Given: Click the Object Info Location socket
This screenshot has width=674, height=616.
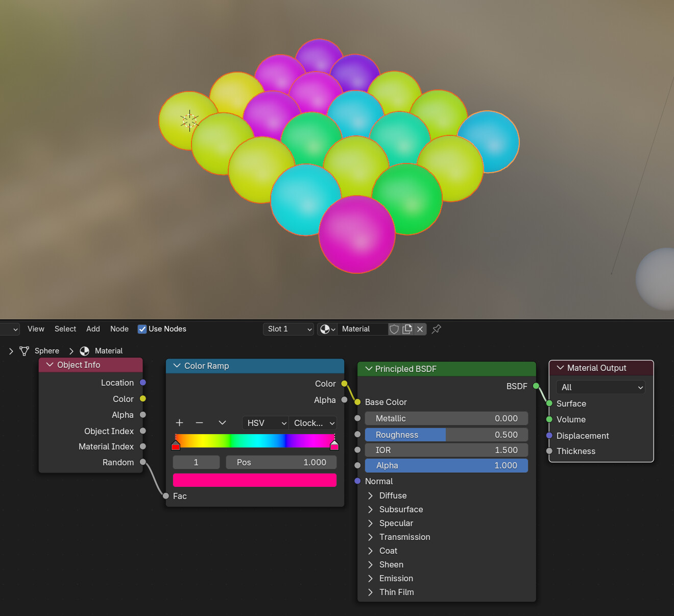Looking at the screenshot, I should [143, 383].
